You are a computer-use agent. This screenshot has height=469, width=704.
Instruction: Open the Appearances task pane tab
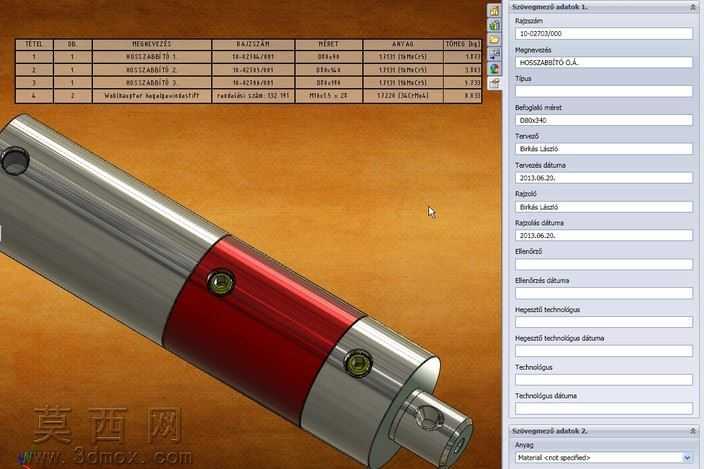[494, 69]
